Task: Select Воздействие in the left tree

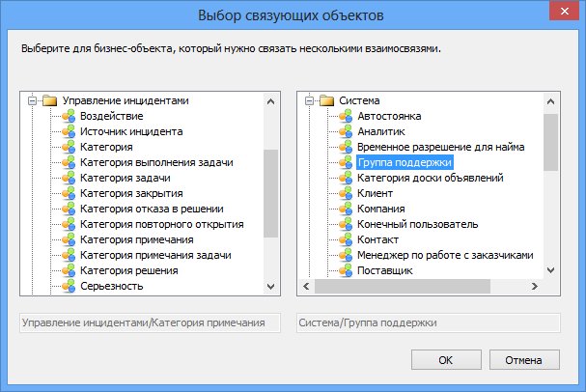Action: (x=111, y=116)
